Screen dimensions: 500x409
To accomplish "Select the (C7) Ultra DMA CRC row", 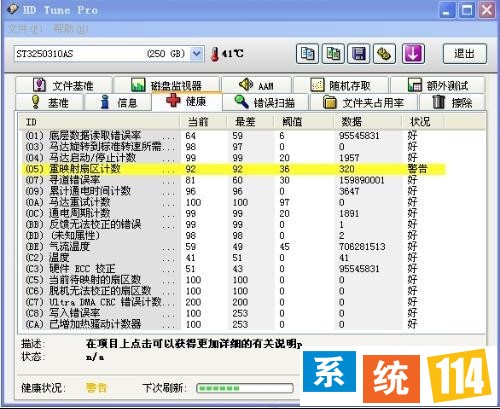I will (x=233, y=302).
